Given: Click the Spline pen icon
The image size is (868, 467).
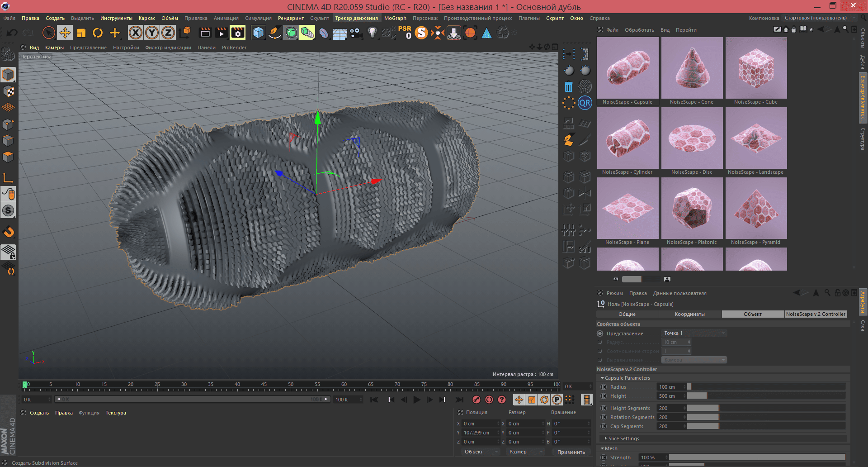Looking at the screenshot, I should [x=274, y=33].
